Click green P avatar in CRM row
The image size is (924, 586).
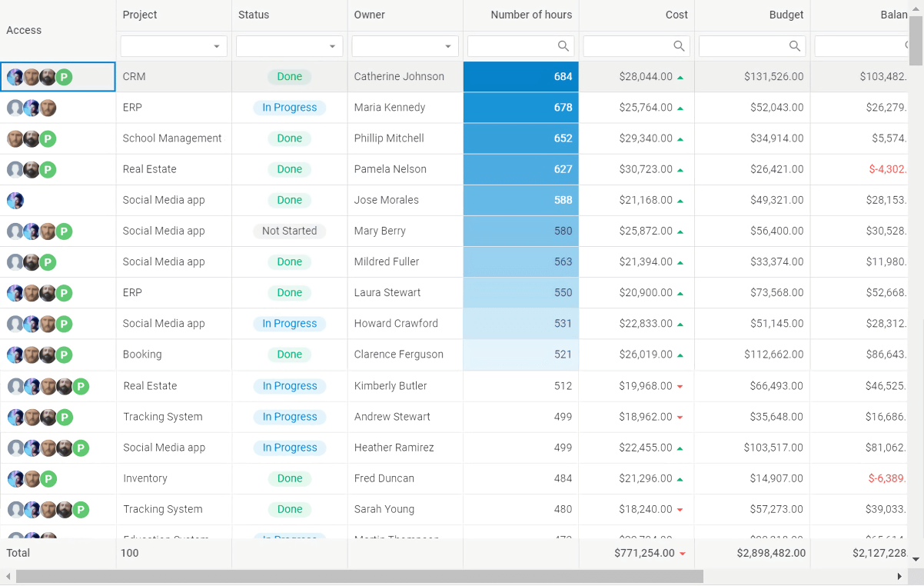[x=65, y=77]
